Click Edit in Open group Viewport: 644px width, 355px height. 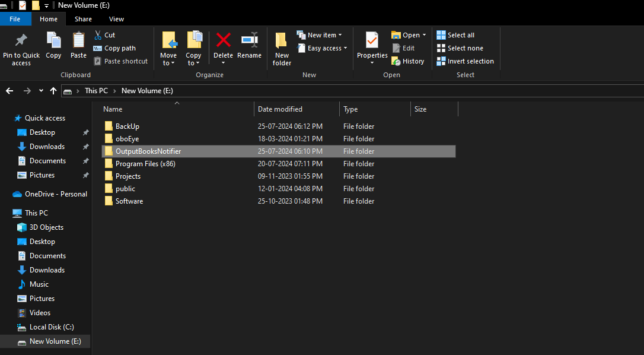click(x=403, y=48)
